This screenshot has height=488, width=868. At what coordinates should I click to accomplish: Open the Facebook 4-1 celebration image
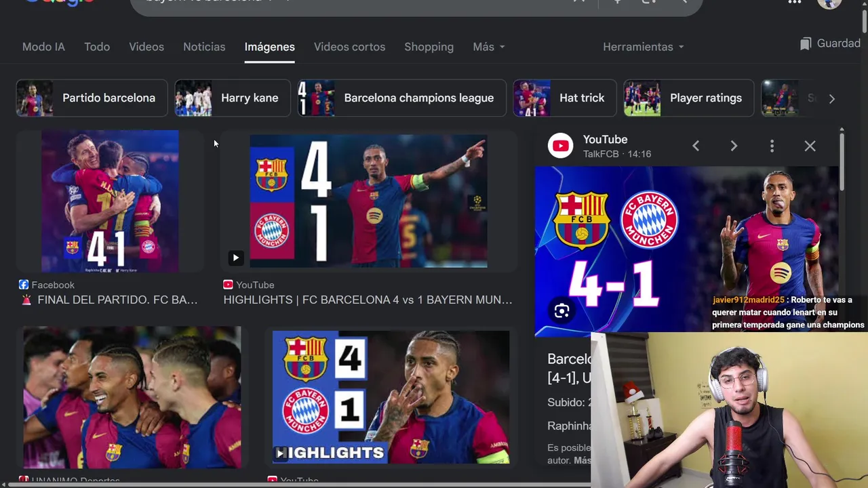tap(110, 201)
